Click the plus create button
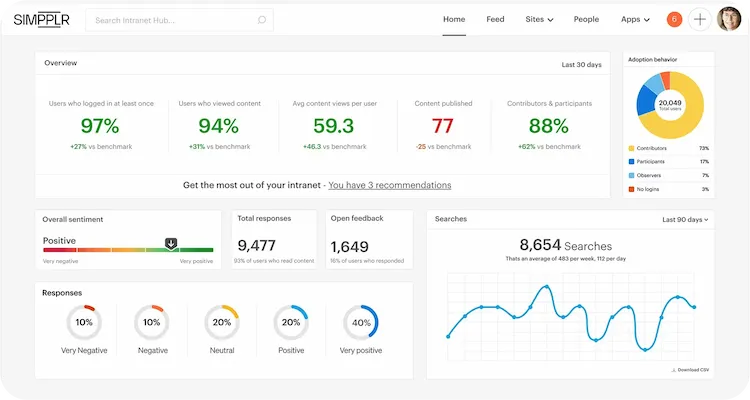Image resolution: width=750 pixels, height=400 pixels. 700,19
